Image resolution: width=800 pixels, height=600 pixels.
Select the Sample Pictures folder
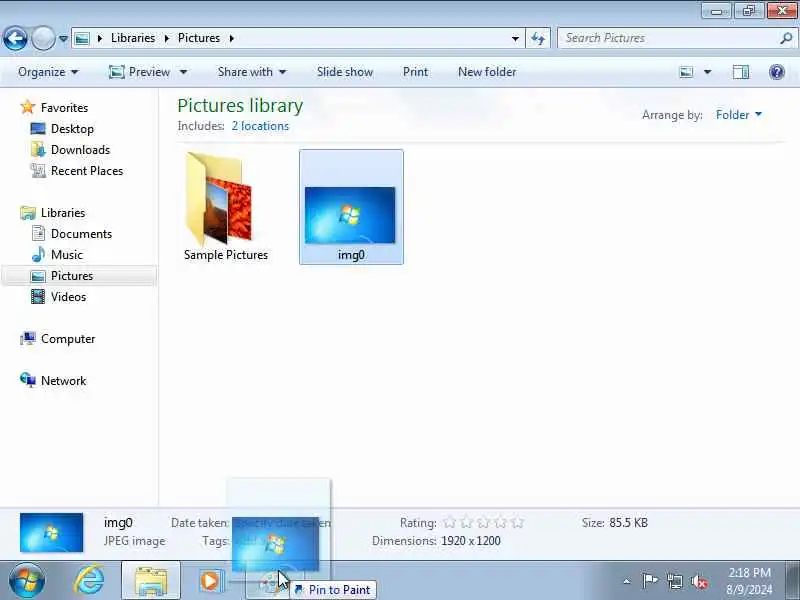226,207
